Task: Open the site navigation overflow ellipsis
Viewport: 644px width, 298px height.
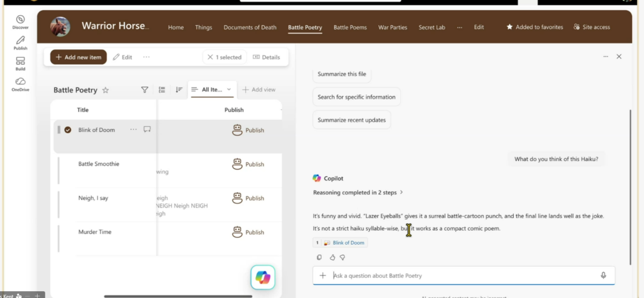Action: pyautogui.click(x=460, y=27)
